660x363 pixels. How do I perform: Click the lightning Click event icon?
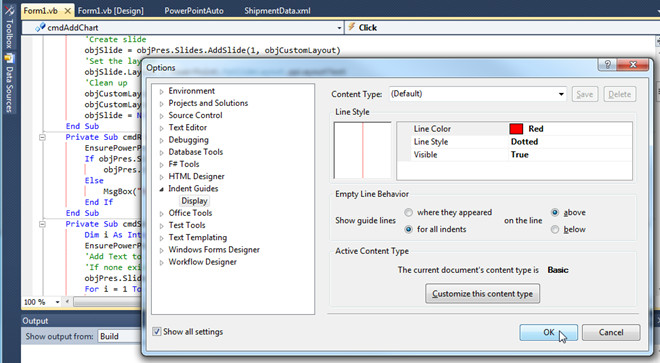click(x=351, y=27)
